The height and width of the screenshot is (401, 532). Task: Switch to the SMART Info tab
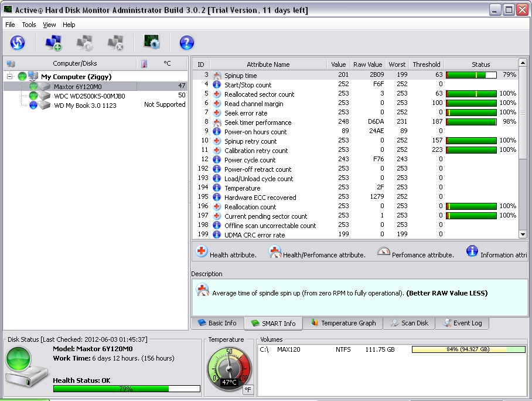coord(273,323)
